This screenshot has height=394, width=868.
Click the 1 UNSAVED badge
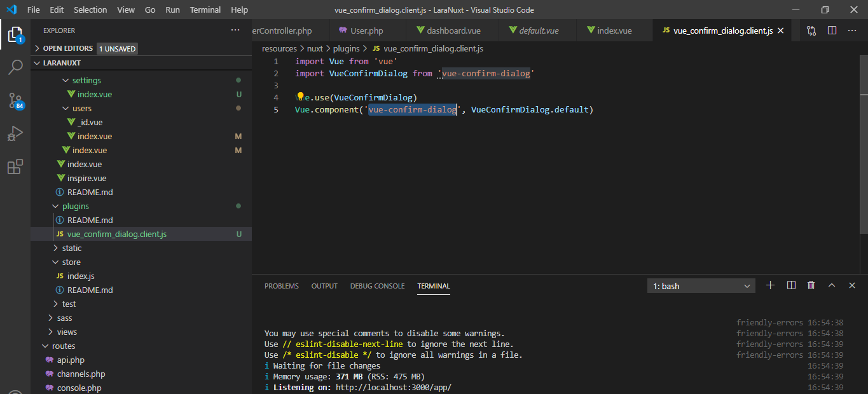(117, 48)
